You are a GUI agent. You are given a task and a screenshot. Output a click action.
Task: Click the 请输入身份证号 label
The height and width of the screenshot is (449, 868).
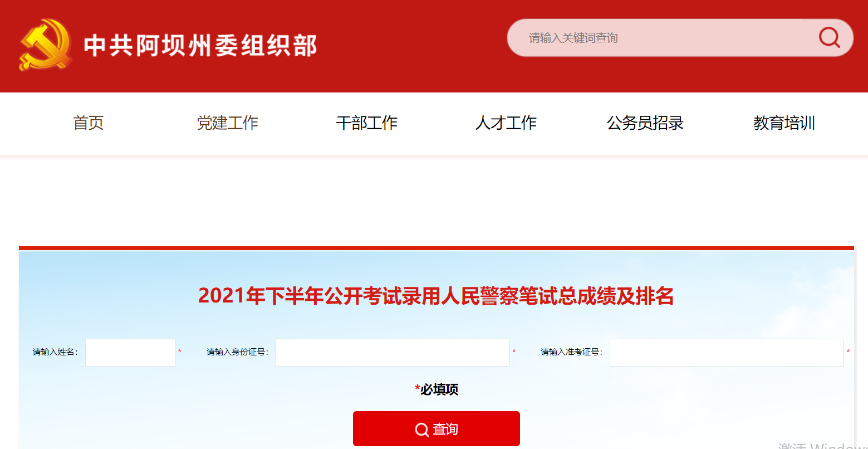pos(237,352)
